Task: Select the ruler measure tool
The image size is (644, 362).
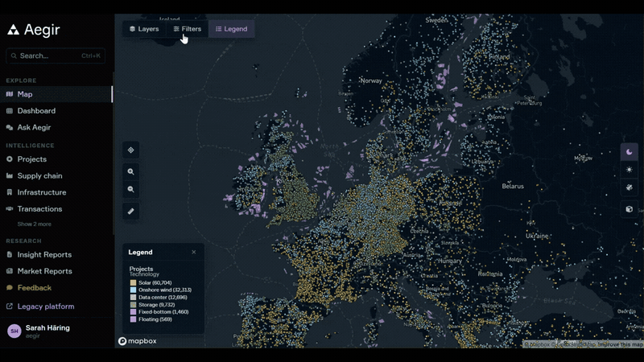Action: (x=130, y=212)
